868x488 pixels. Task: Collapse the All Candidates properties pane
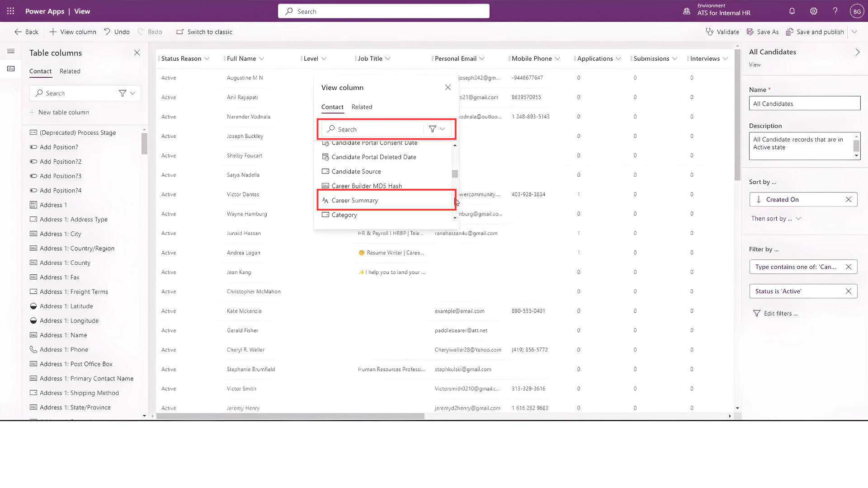pyautogui.click(x=858, y=52)
